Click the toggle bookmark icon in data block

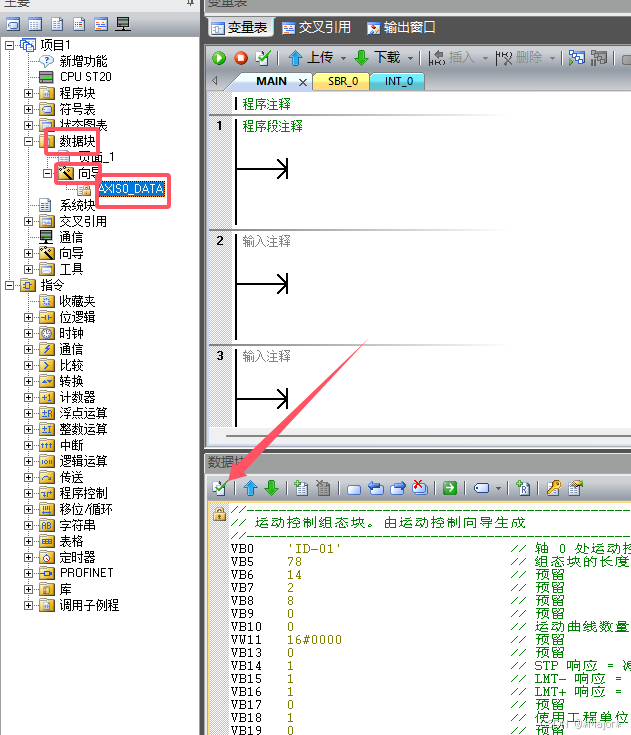point(354,489)
